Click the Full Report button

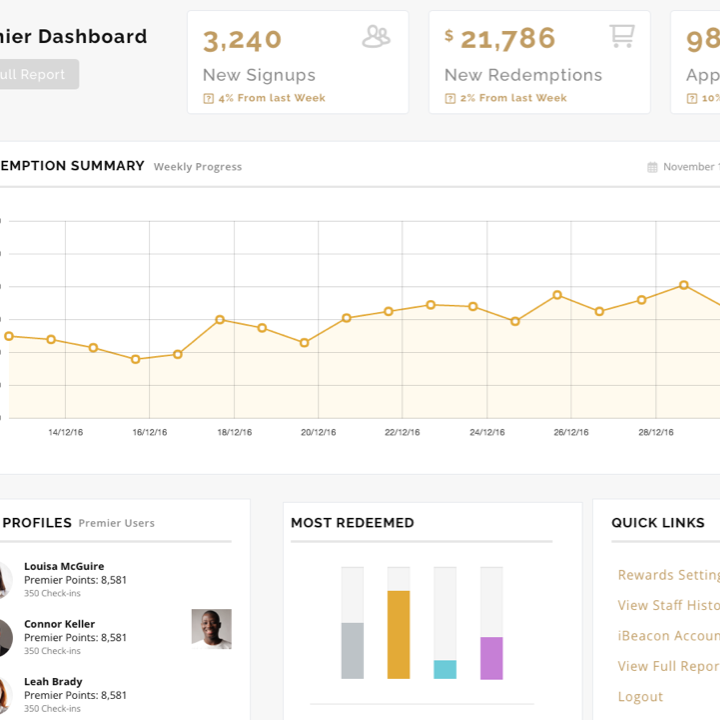click(36, 74)
